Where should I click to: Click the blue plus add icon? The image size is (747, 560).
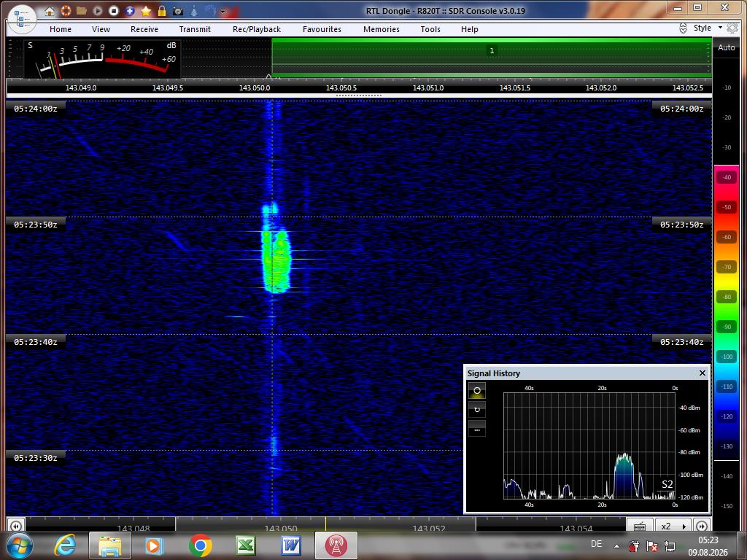[x=130, y=10]
